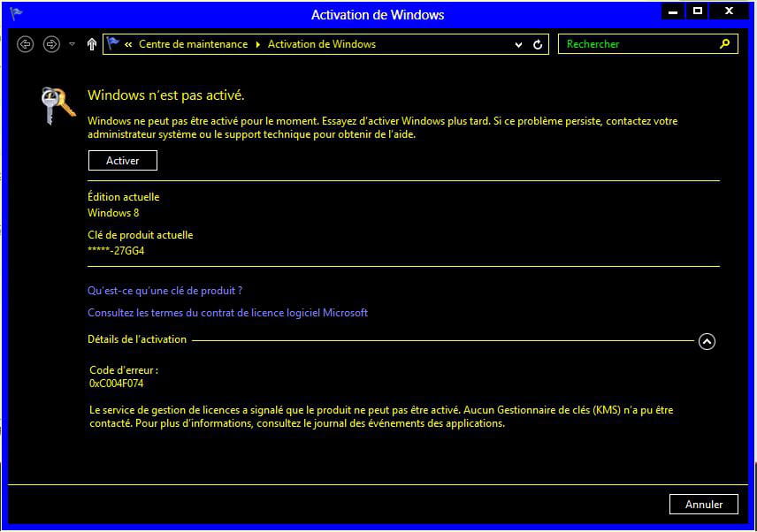Refresh the Activation de Windows page

(538, 45)
